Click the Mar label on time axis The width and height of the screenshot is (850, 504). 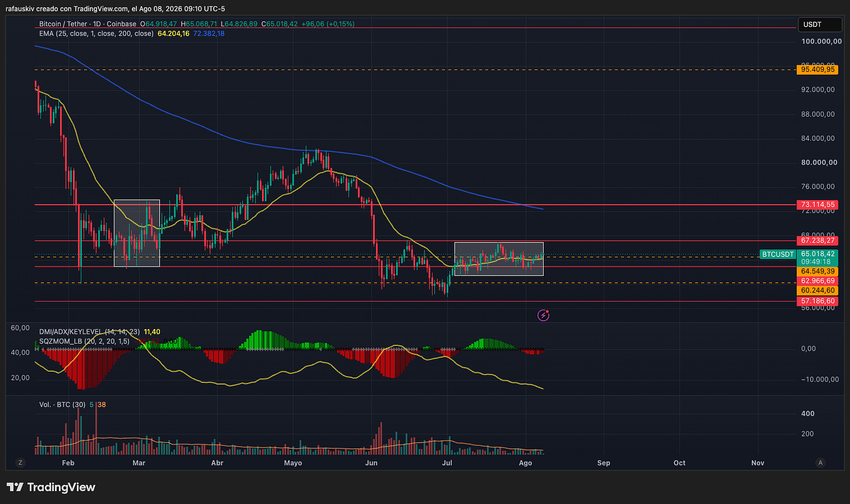pyautogui.click(x=139, y=463)
